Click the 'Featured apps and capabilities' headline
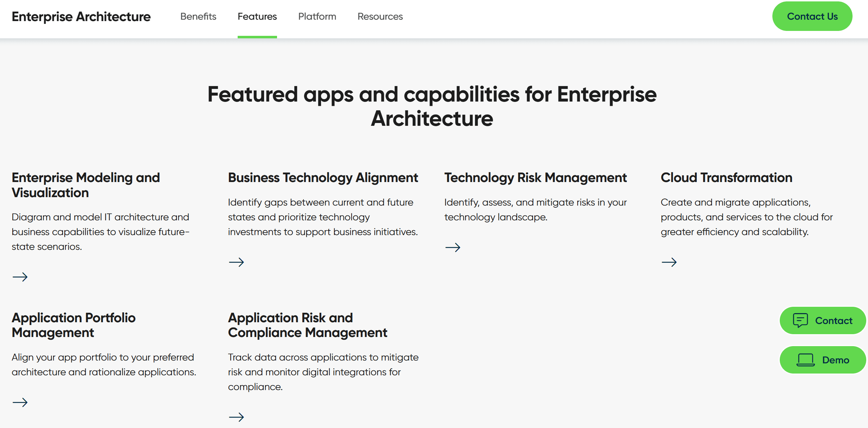 432,106
